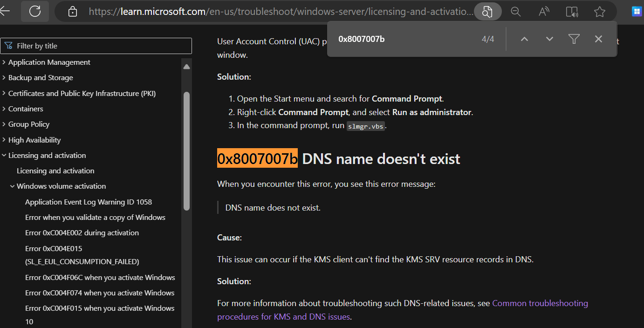Open Immersive Reader icon
This screenshot has width=644, height=328.
[571, 12]
